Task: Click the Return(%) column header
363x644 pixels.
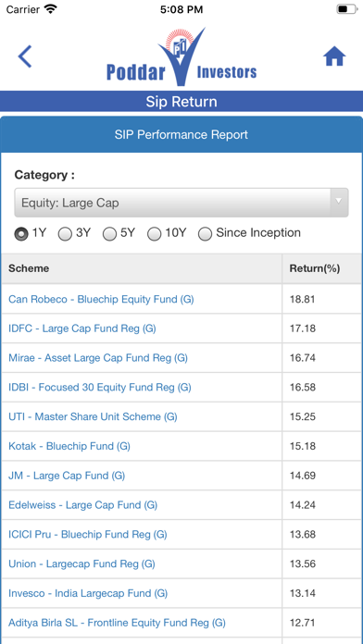Action: pos(315,268)
